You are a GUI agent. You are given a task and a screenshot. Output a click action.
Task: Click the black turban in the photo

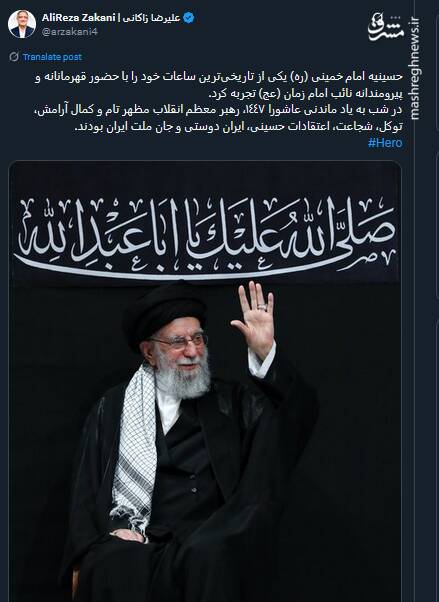pos(164,314)
